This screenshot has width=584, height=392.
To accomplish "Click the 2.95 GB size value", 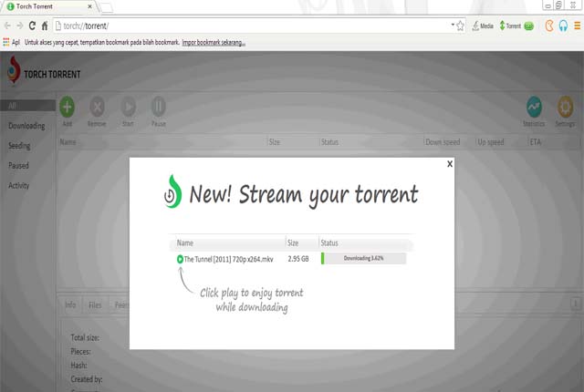I will (x=298, y=259).
